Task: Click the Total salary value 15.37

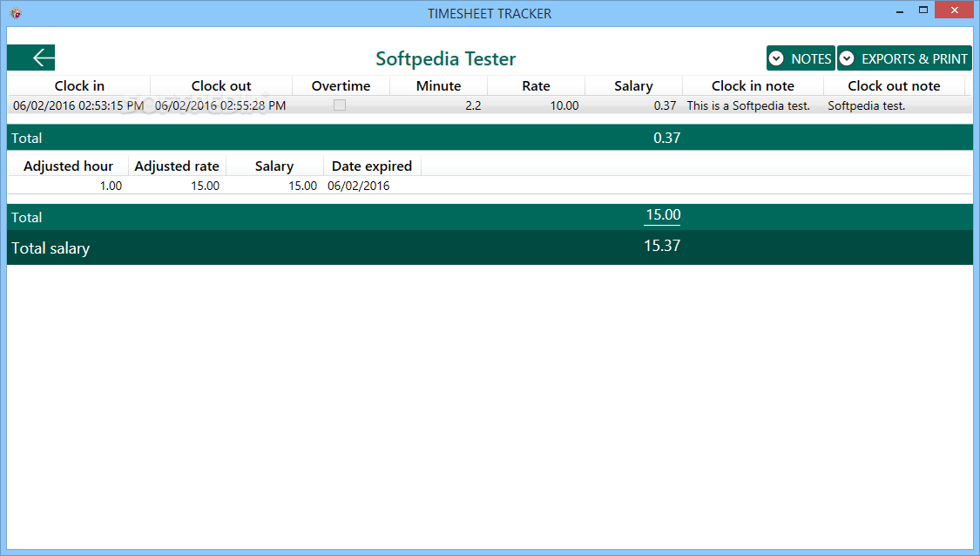Action: click(663, 246)
